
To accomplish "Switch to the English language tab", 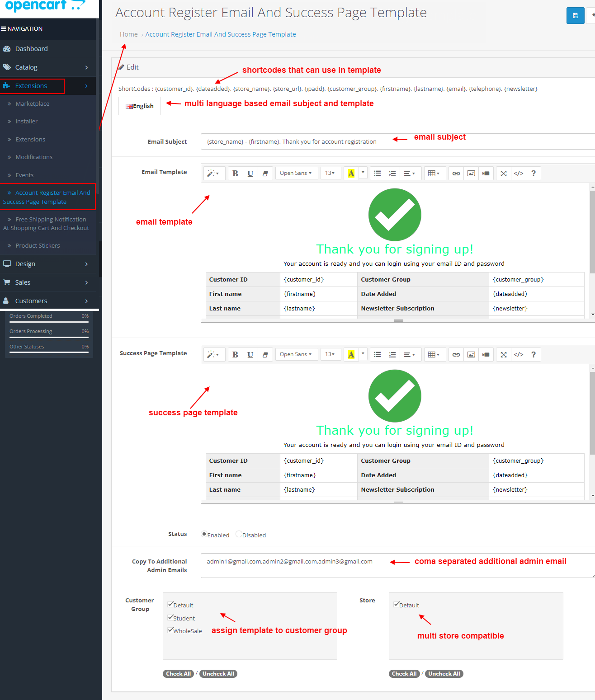I will tap(140, 106).
